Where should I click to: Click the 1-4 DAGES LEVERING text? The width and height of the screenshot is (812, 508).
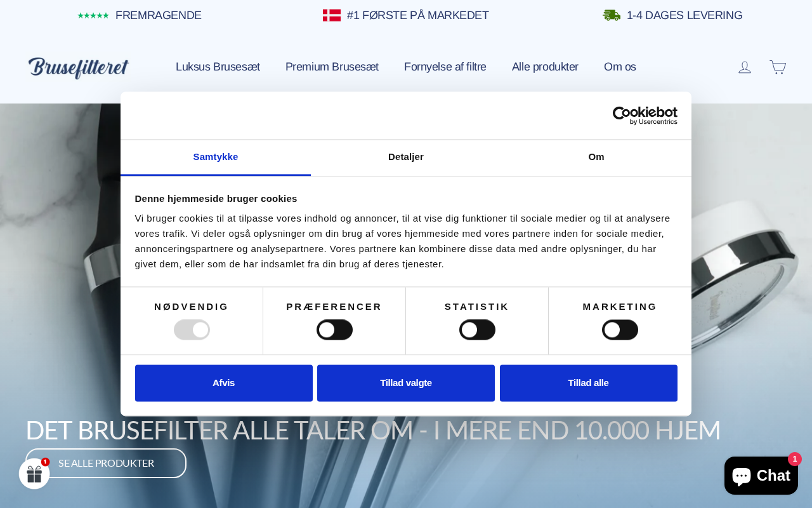[684, 15]
